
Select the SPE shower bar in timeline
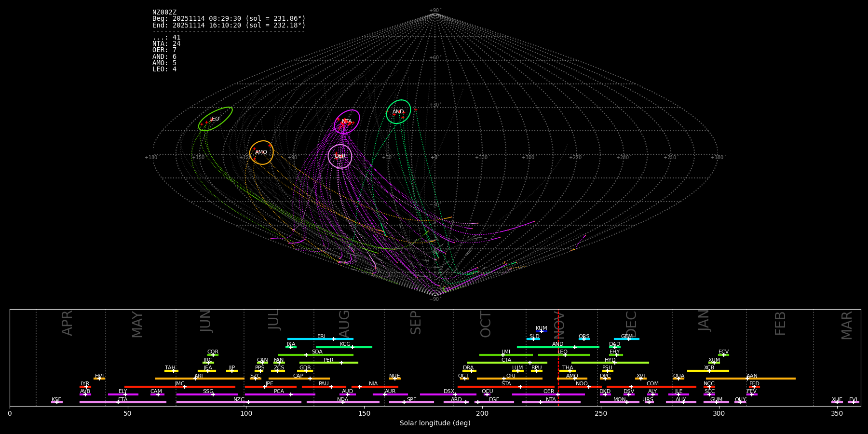coord(411,402)
